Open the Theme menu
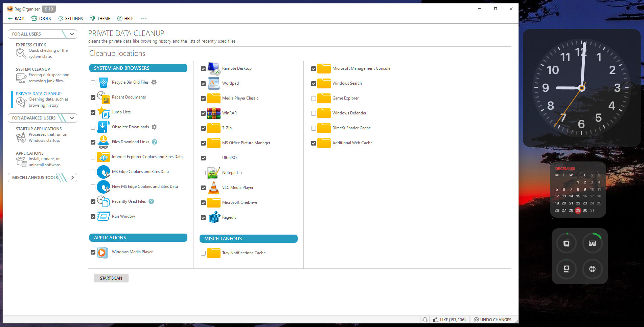 coord(100,19)
